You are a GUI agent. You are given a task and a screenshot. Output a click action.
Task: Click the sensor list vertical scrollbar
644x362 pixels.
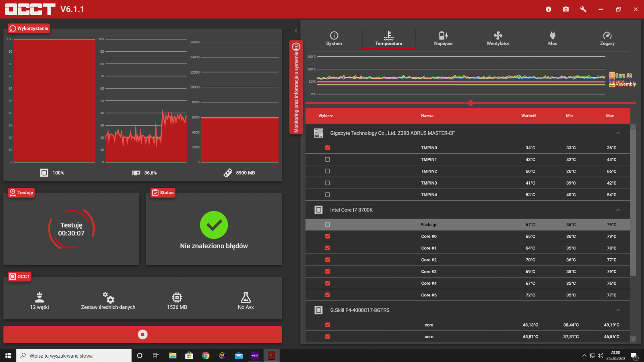point(633,202)
